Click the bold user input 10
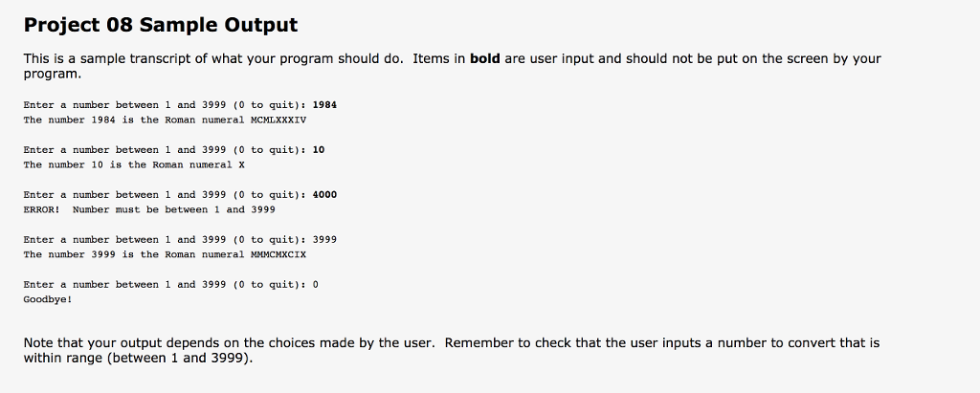Viewport: 980px width, 393px height. [x=318, y=150]
